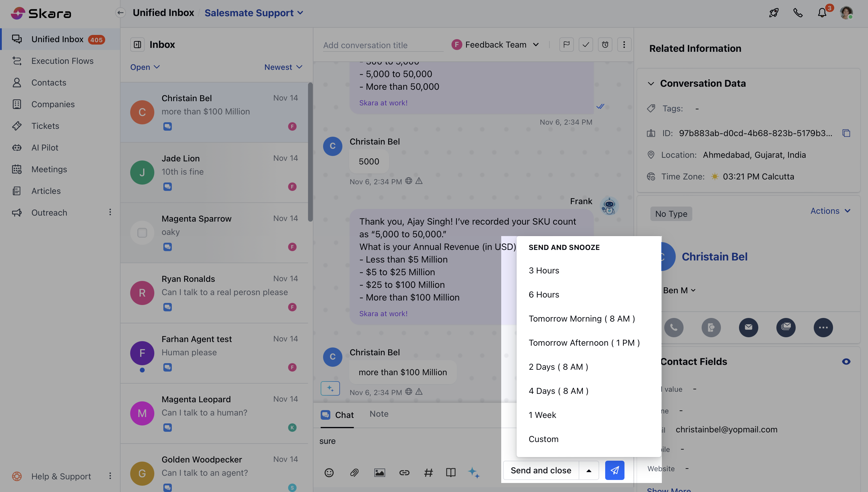Click the Send and close button
868x492 pixels.
541,470
